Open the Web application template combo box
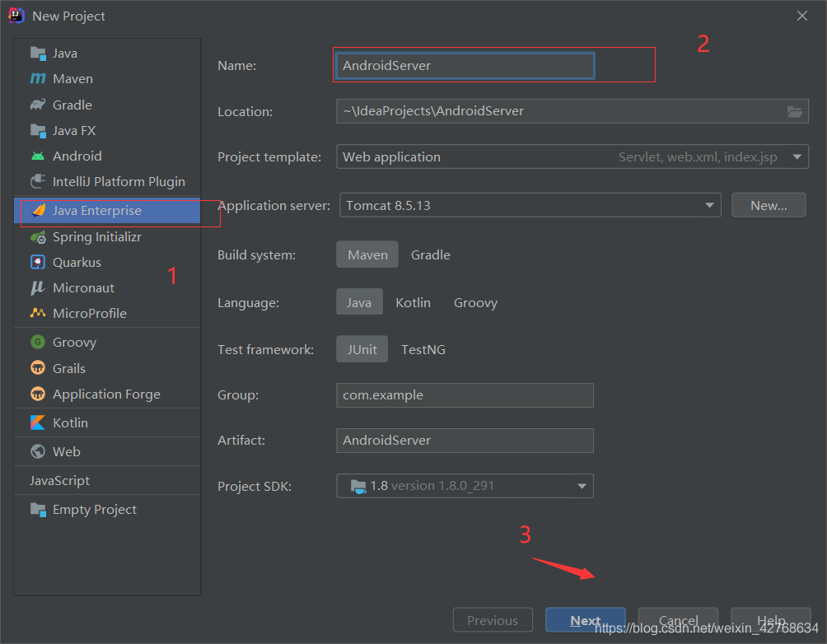Screen dimensions: 827x644 [572, 156]
